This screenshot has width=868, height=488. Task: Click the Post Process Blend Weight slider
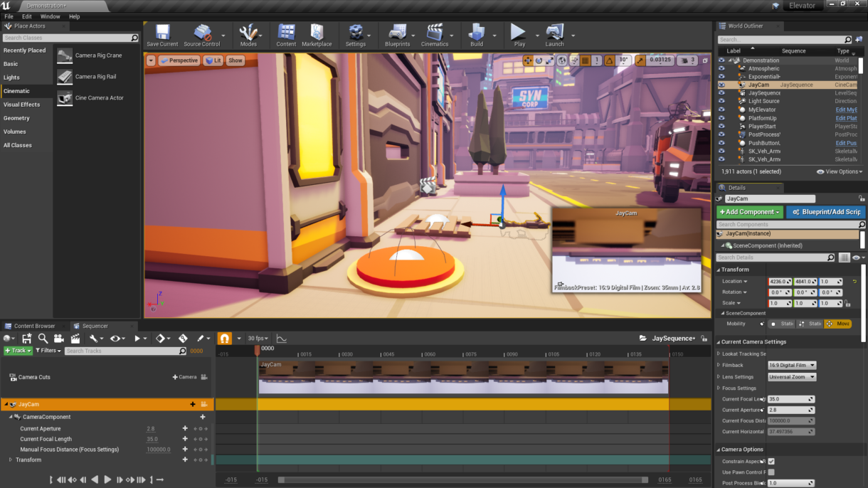coord(791,482)
